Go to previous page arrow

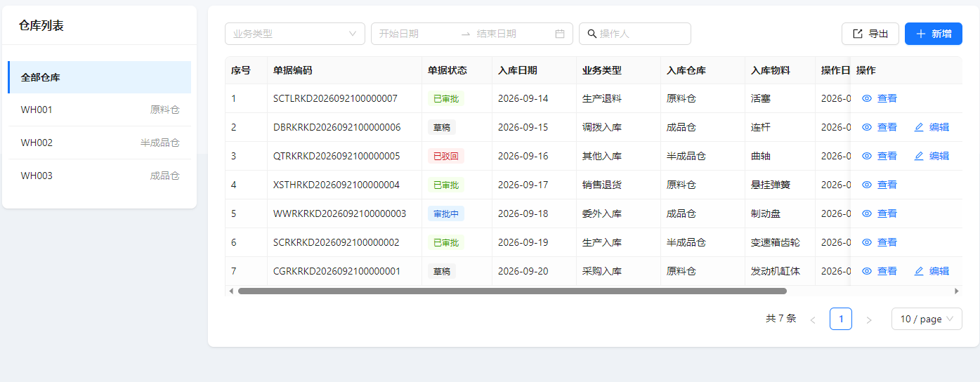click(x=813, y=320)
